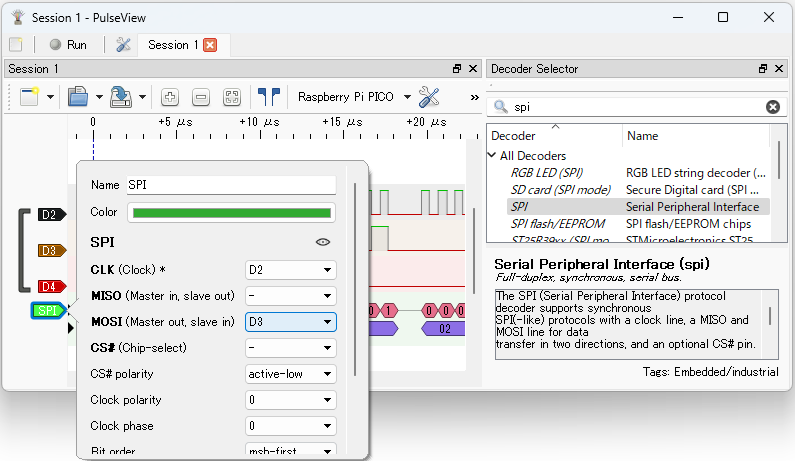The image size is (795, 461).
Task: Select the SPI decoder row
Action: [x=638, y=206]
